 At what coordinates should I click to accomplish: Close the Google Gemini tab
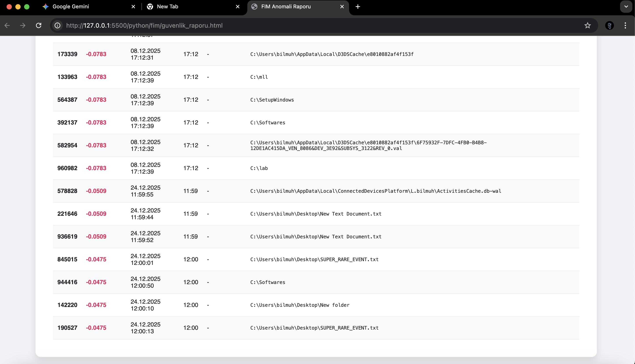133,7
